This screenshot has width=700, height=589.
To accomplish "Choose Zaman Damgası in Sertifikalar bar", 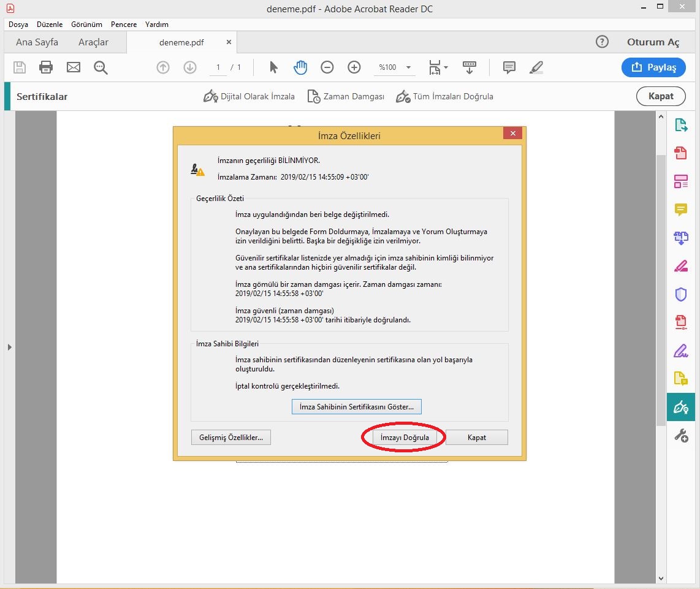I will tap(346, 96).
